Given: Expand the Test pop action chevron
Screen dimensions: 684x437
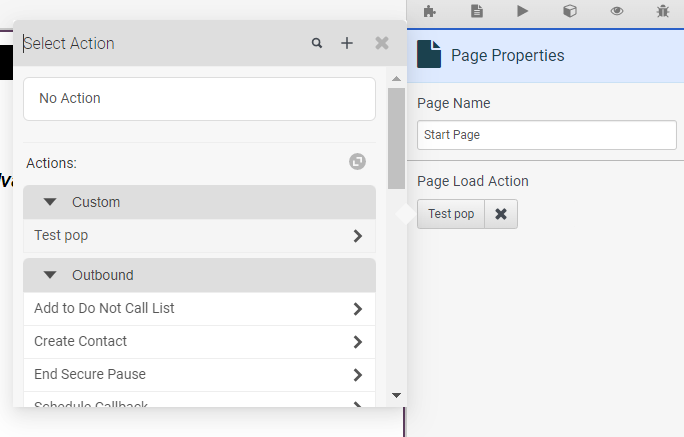Looking at the screenshot, I should coord(357,236).
